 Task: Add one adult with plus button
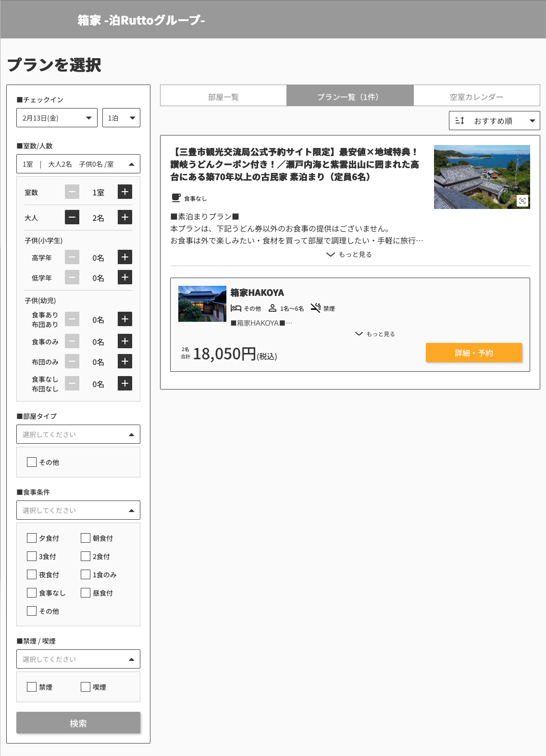point(125,218)
